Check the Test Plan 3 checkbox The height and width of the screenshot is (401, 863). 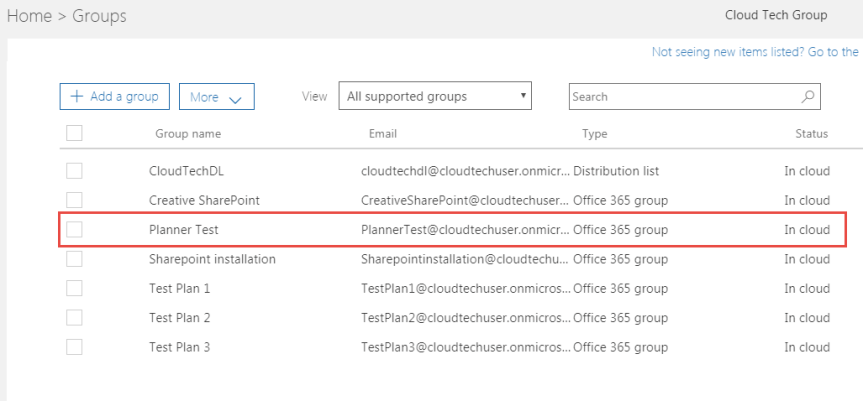pos(73,347)
